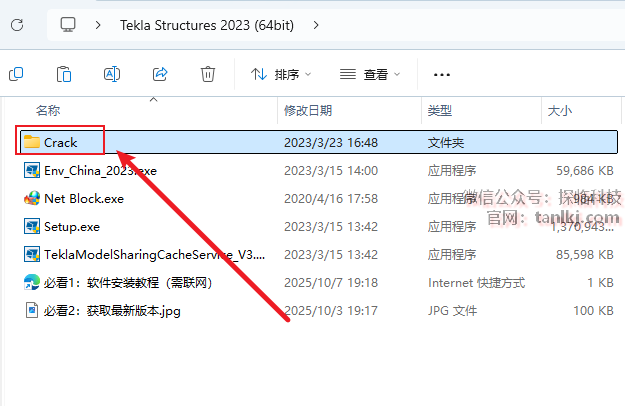This screenshot has width=625, height=406.
Task: Select Setup.exe in file list
Action: [72, 227]
